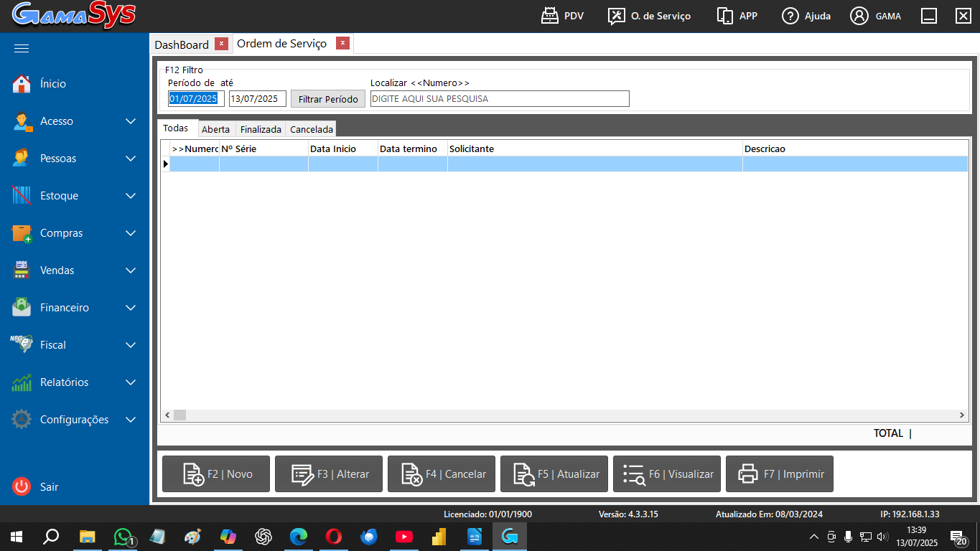Expand the Estoque menu chevron
The width and height of the screenshot is (980, 551).
pos(131,196)
